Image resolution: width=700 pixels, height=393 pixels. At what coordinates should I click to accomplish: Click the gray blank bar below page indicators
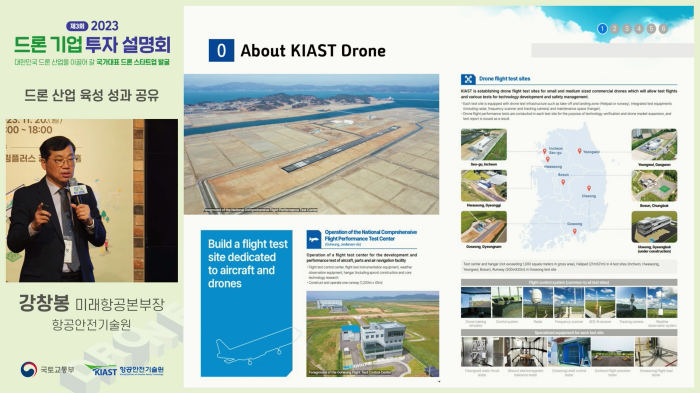point(612,50)
